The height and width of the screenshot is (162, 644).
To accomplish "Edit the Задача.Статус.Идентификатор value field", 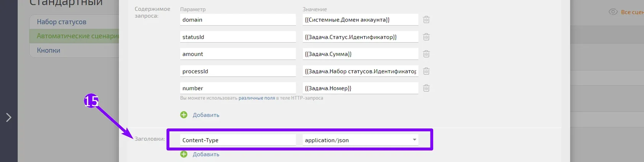I will point(360,37).
